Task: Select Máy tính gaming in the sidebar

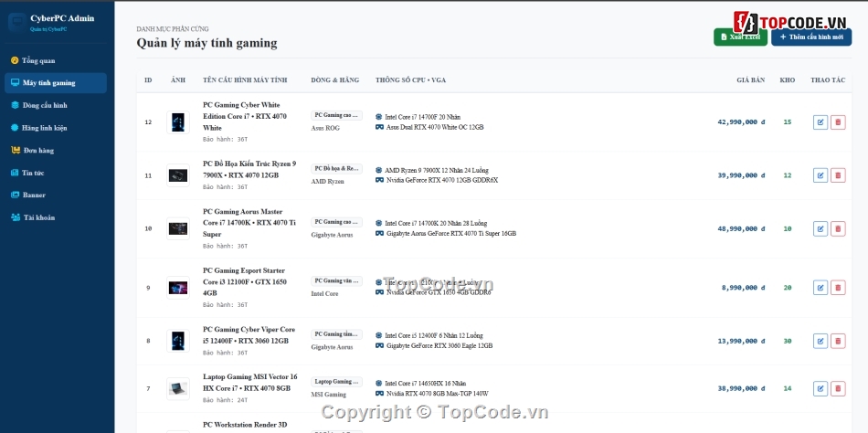Action: tap(56, 83)
